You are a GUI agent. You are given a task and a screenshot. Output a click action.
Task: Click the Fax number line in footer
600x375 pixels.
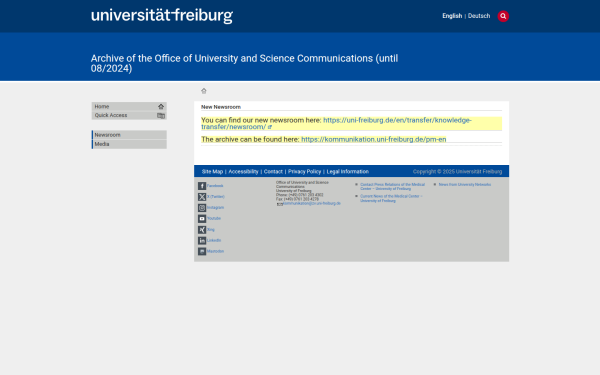coord(297,199)
